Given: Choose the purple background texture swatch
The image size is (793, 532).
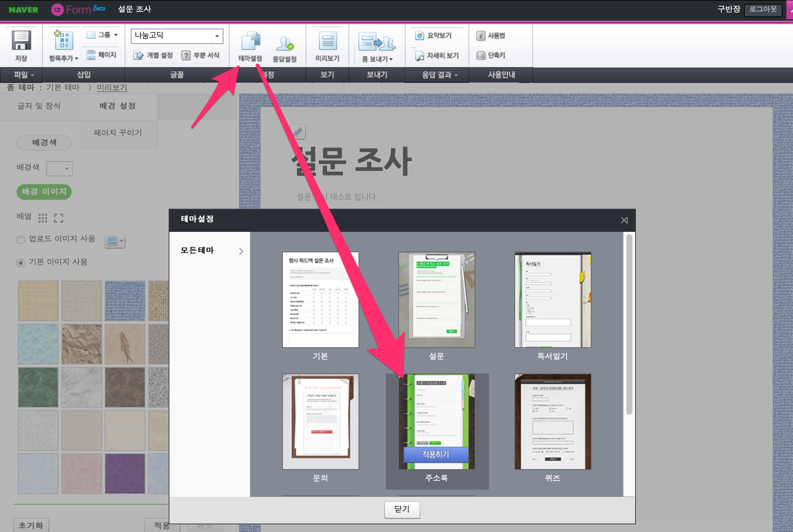Looking at the screenshot, I should (125, 473).
